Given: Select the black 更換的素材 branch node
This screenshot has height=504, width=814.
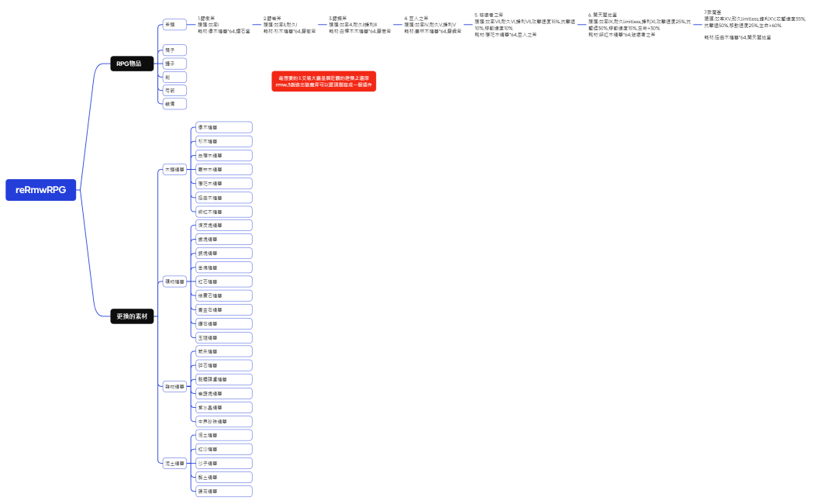Looking at the screenshot, I should pyautogui.click(x=132, y=316).
